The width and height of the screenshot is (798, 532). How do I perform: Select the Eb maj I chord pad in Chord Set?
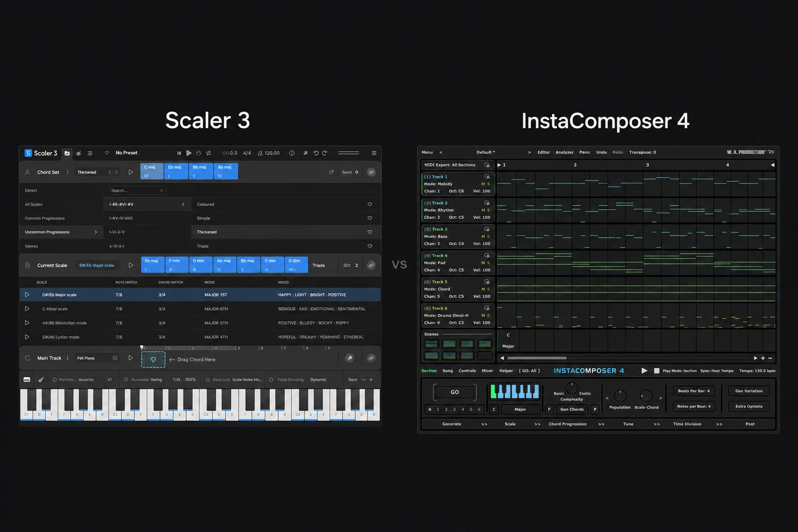(176, 171)
